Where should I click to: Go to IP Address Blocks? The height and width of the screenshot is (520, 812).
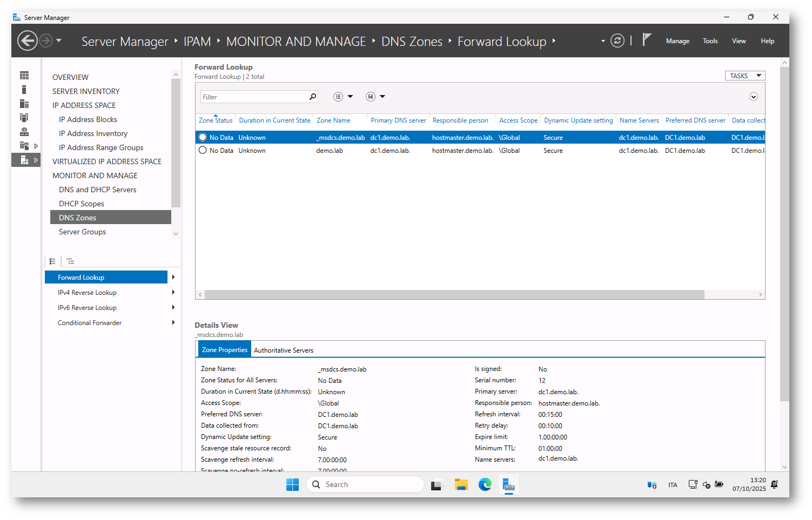point(88,119)
